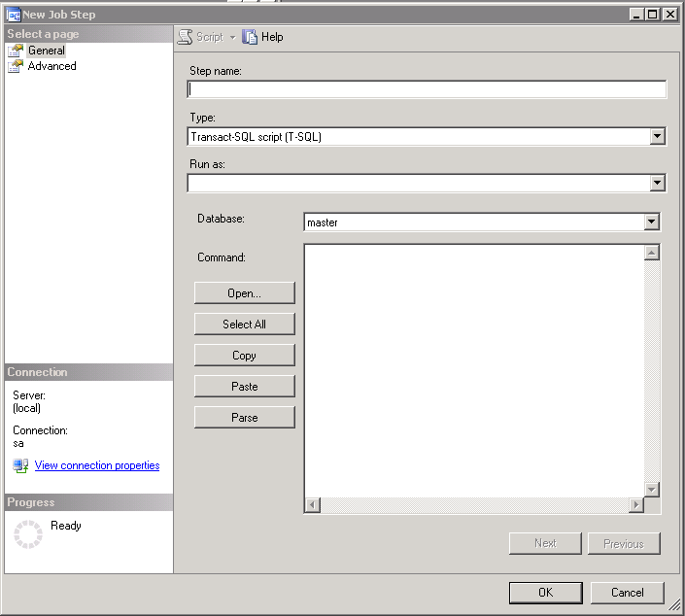
Task: Click the Command box scroll down arrow
Action: point(652,490)
